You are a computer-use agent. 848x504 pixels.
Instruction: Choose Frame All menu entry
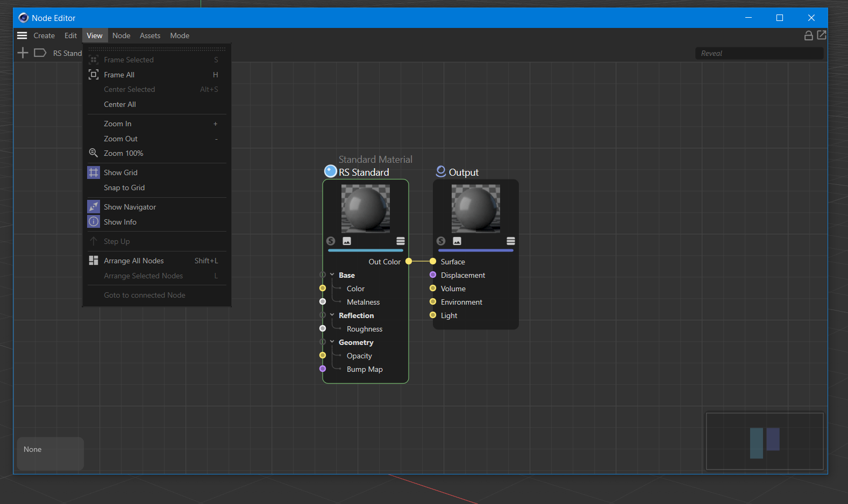pos(156,75)
